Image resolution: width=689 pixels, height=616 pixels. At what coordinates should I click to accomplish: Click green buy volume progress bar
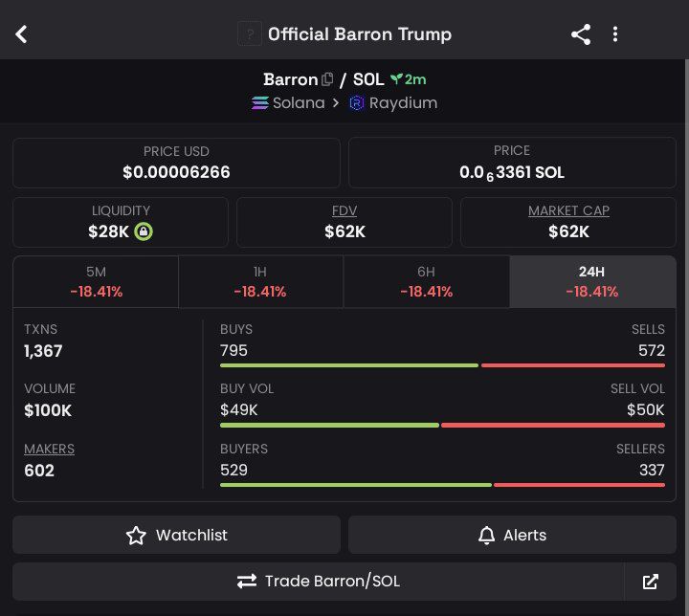329,426
